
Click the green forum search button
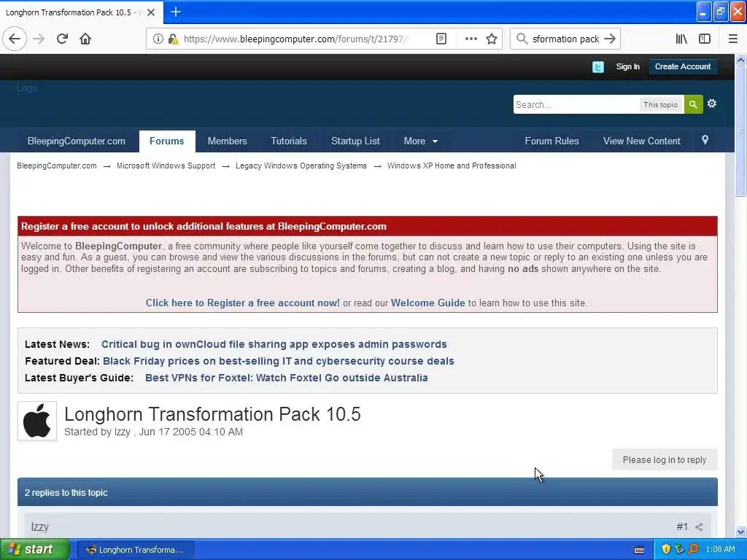(x=693, y=104)
